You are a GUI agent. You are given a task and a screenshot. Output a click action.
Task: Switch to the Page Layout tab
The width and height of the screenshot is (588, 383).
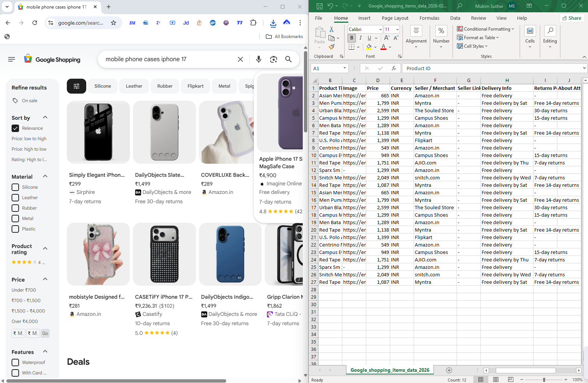[395, 18]
